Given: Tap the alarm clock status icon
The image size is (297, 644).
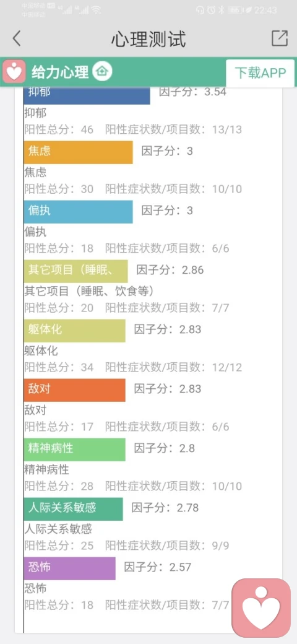Looking at the screenshot, I should 211,10.
